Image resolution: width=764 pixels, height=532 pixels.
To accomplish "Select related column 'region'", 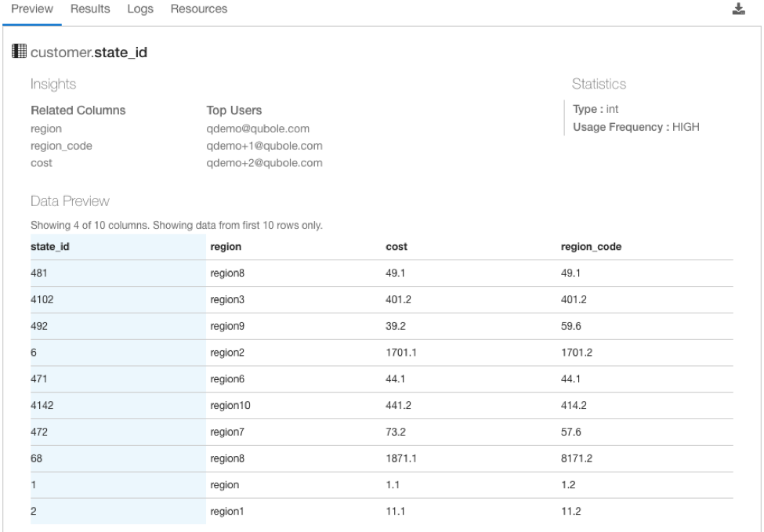I will tap(46, 128).
